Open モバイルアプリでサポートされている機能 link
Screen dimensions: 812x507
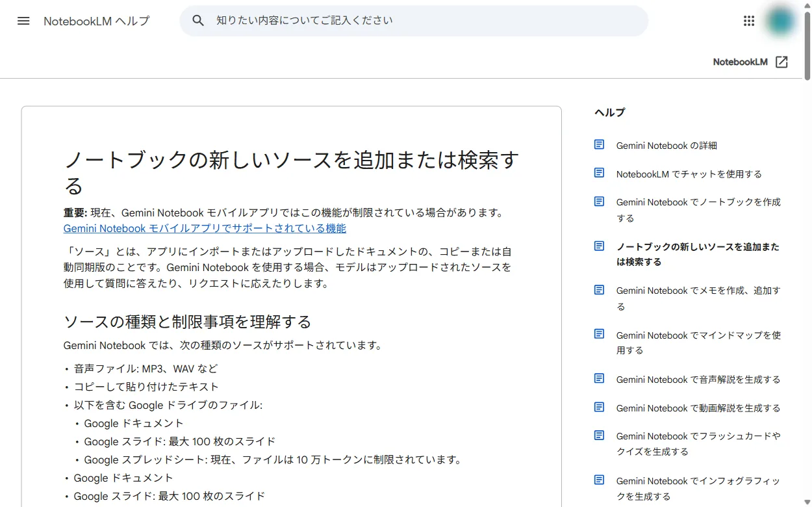coord(205,228)
